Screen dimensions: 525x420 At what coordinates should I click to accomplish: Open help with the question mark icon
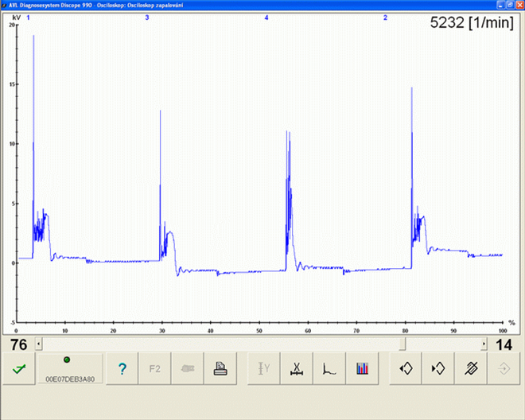122,369
